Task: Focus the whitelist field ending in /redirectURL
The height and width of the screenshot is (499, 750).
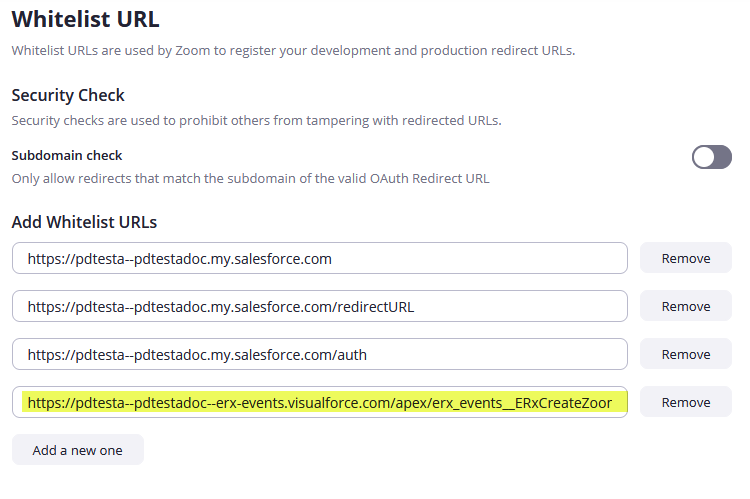Action: click(320, 306)
